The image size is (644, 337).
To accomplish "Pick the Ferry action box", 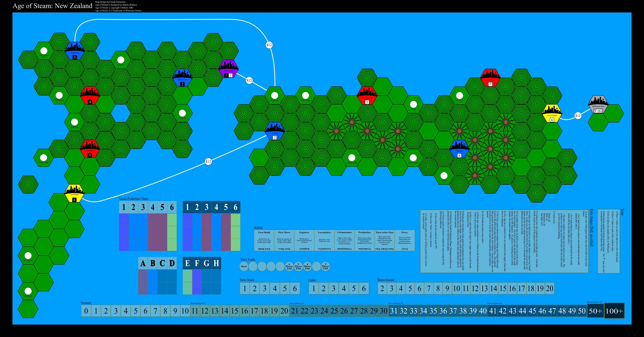I will 405,240.
